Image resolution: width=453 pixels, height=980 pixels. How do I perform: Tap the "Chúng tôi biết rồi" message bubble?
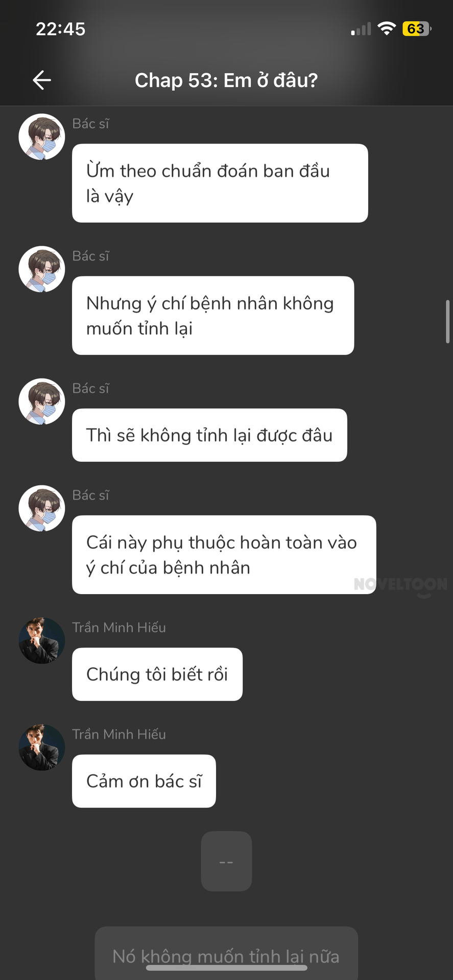click(x=157, y=674)
